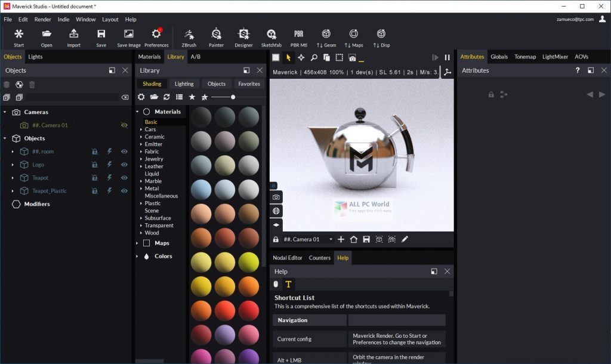The image size is (611, 364).
Task: Click the Save Image toolbar icon
Action: pos(128,36)
